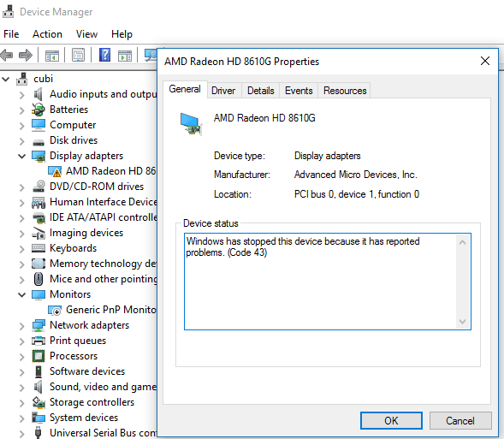The height and width of the screenshot is (439, 504).
Task: Expand the Batteries node
Action: [21, 110]
